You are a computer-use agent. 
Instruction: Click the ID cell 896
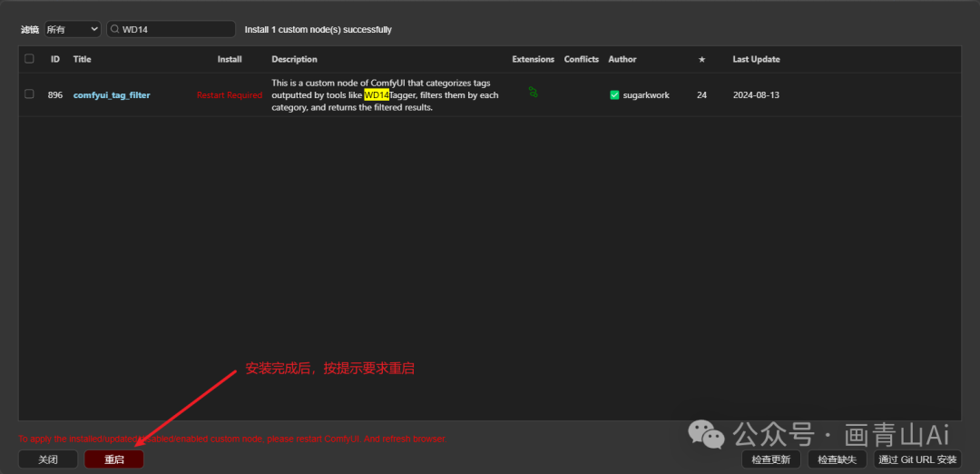[55, 95]
